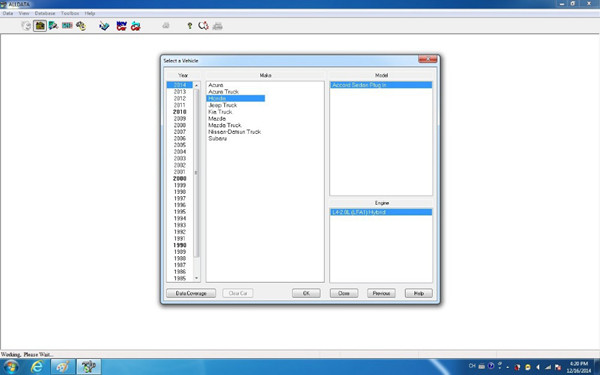Viewport: 600px width, 375px height.
Task: Click the volume speaker tray icon
Action: (x=538, y=367)
